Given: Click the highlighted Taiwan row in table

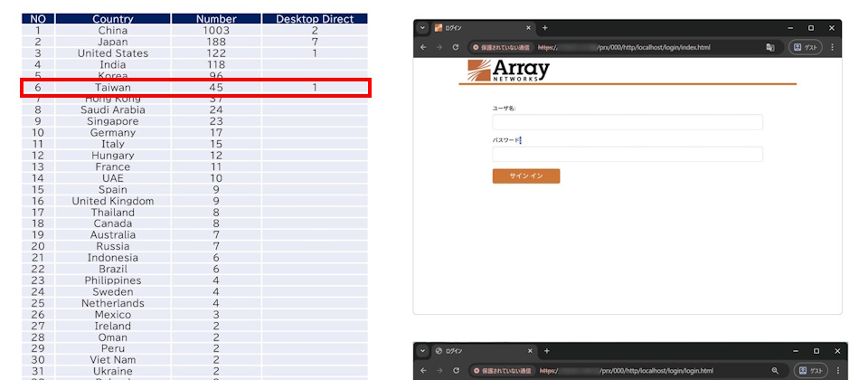Looking at the screenshot, I should pos(195,88).
